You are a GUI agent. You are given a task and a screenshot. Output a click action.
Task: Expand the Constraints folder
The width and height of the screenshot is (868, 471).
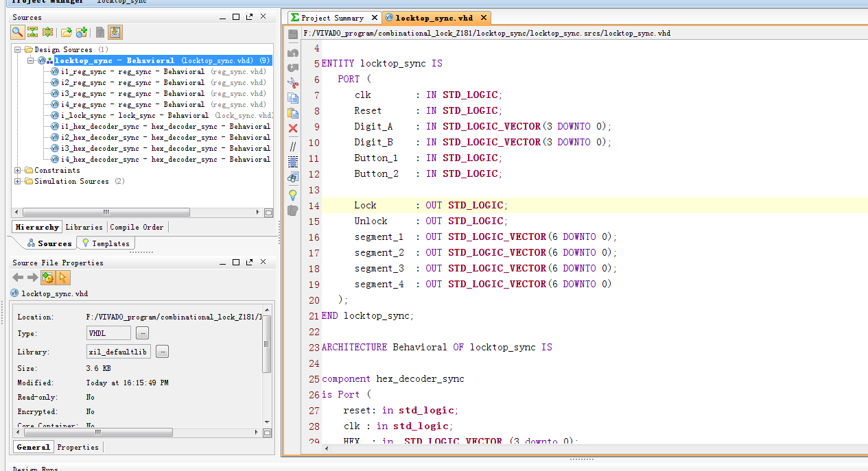coord(18,170)
